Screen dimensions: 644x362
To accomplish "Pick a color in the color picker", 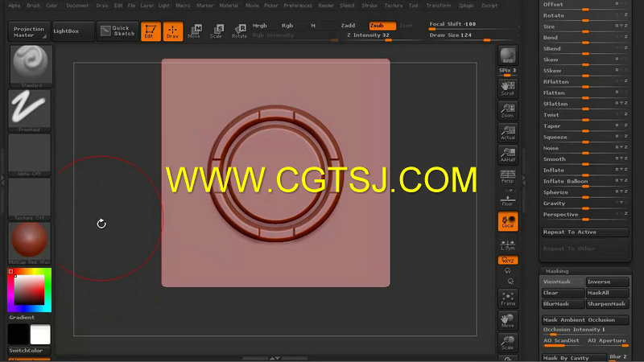I will click(29, 290).
